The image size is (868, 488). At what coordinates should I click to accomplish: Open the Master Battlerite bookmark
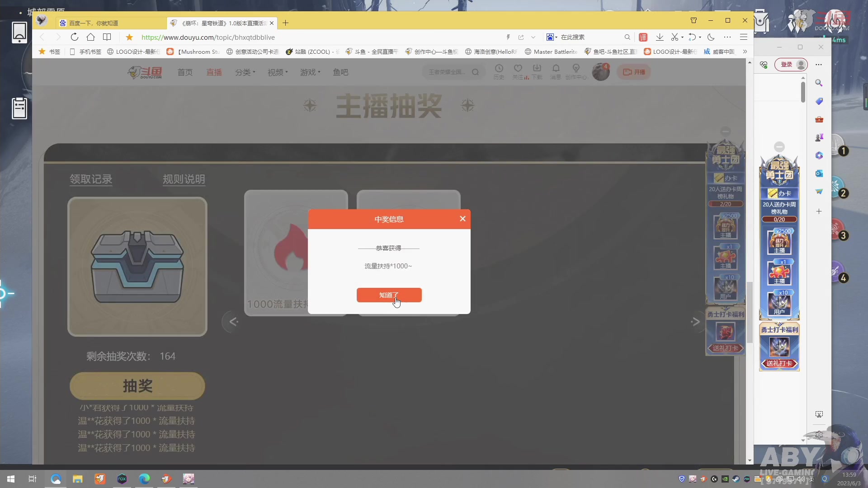point(551,52)
